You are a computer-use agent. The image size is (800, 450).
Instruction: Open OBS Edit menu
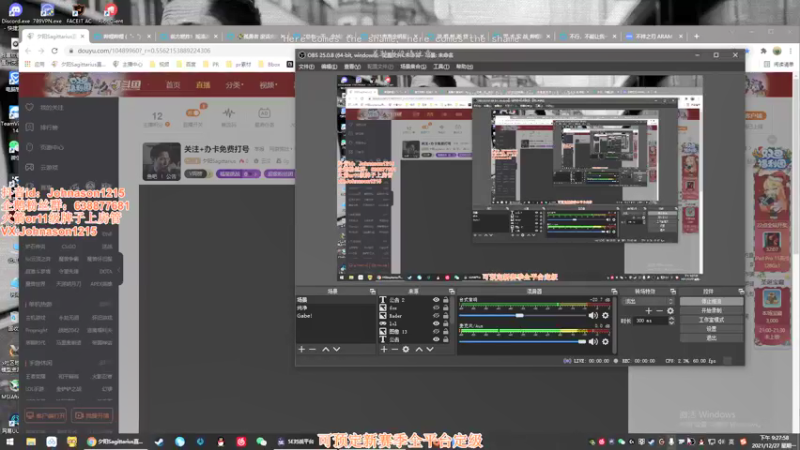click(329, 67)
